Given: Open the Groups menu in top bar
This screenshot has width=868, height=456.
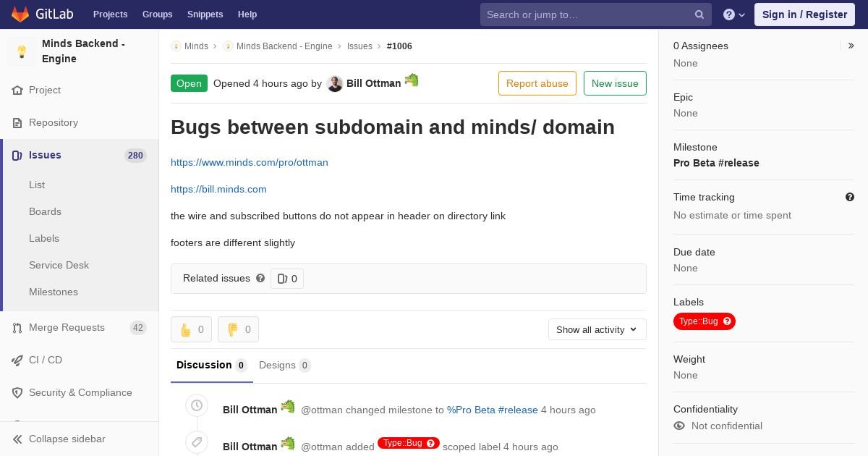Looking at the screenshot, I should click(x=157, y=14).
